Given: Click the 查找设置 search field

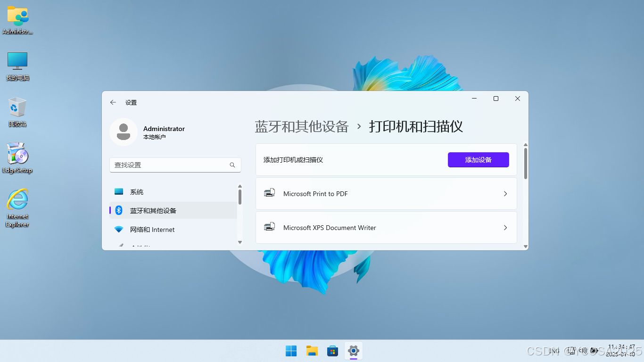Looking at the screenshot, I should pos(175,165).
